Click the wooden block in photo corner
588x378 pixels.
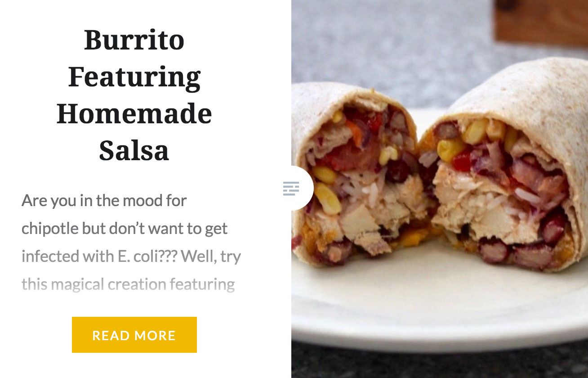click(x=541, y=22)
